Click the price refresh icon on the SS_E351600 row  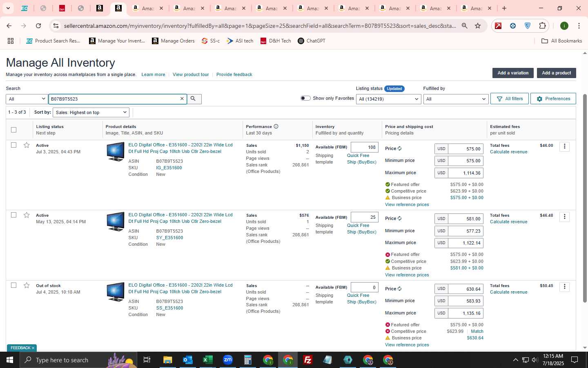pyautogui.click(x=399, y=289)
